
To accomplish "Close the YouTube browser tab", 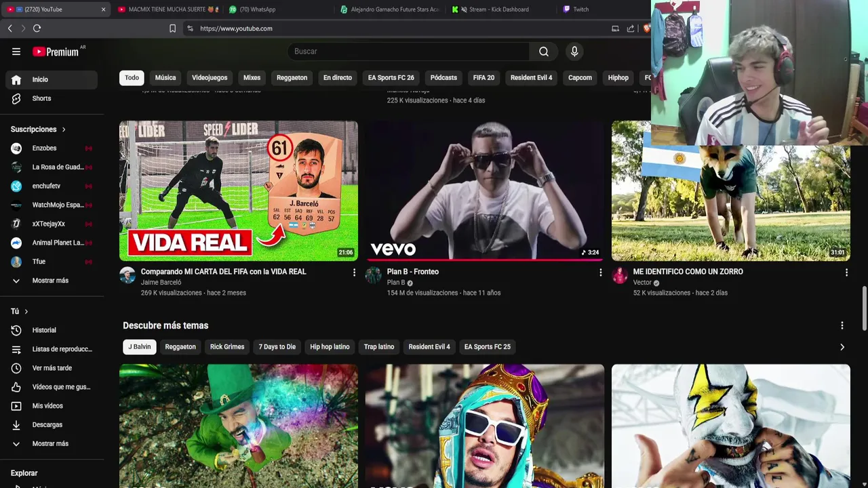I will (104, 9).
